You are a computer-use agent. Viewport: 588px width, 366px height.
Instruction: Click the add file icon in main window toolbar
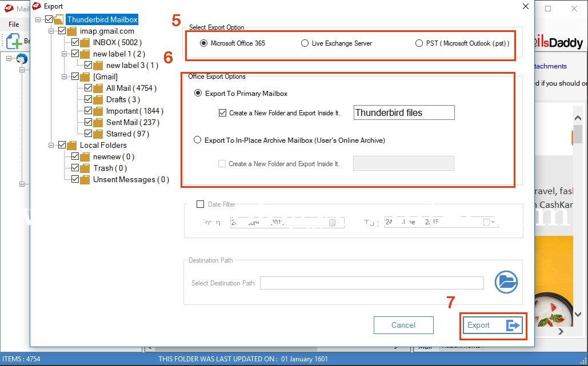coord(14,41)
